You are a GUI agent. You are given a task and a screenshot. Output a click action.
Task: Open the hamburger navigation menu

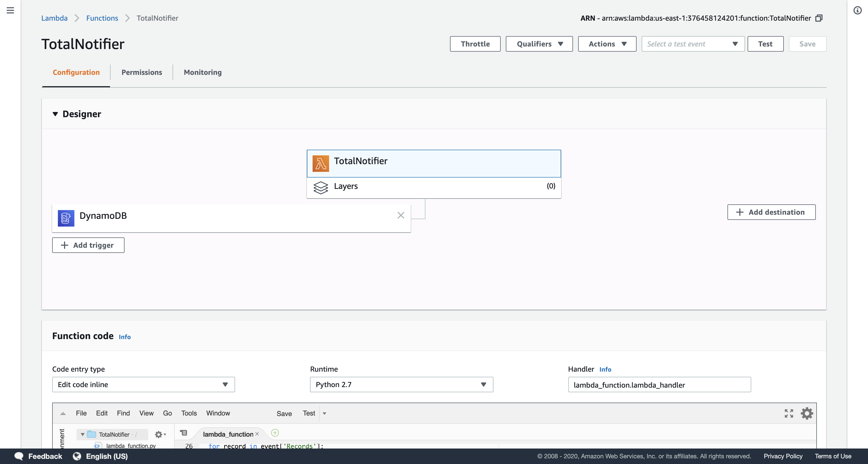[10, 10]
